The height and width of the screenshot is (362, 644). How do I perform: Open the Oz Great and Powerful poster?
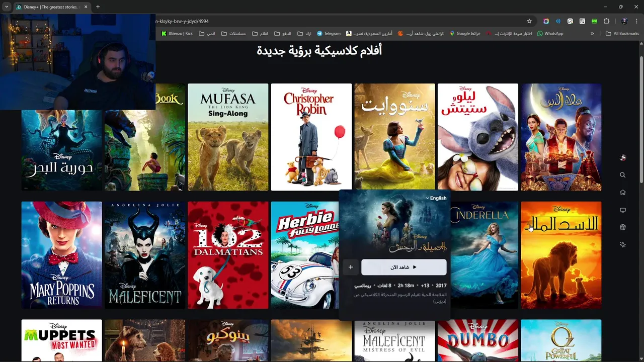[x=561, y=340]
